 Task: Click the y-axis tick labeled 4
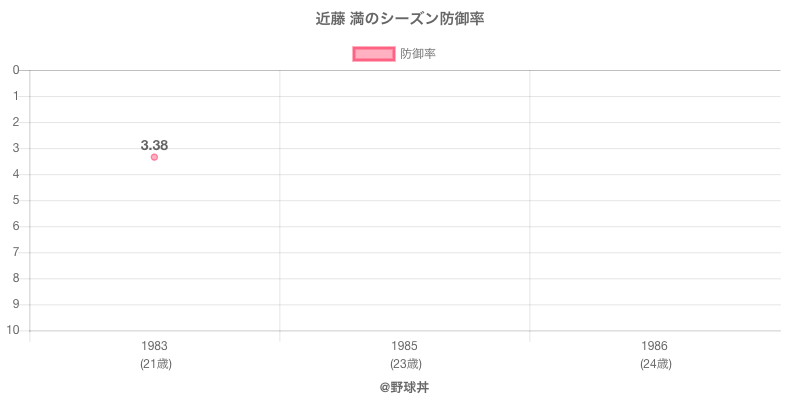pos(16,174)
